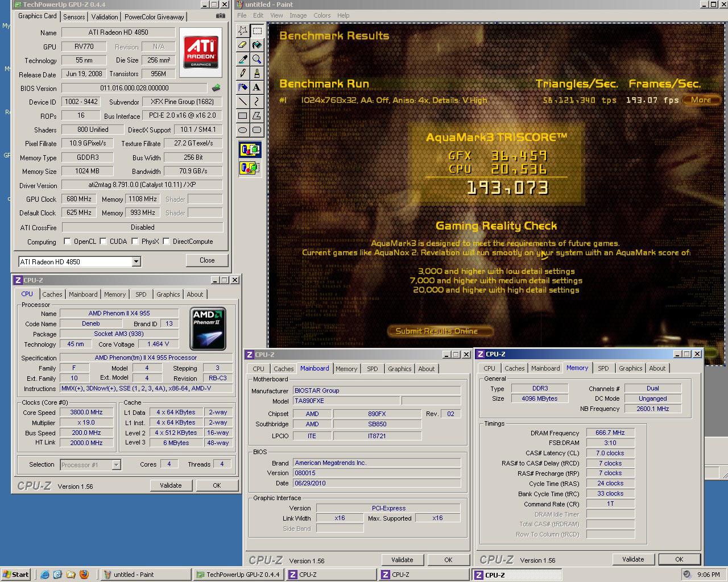Launch Firefox from the quick launch bar
The width and height of the screenshot is (728, 582).
(x=84, y=575)
